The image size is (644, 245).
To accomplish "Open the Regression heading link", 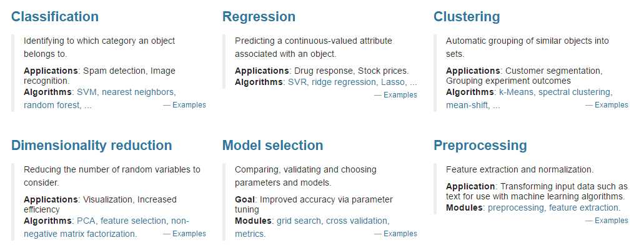I will coord(259,16).
